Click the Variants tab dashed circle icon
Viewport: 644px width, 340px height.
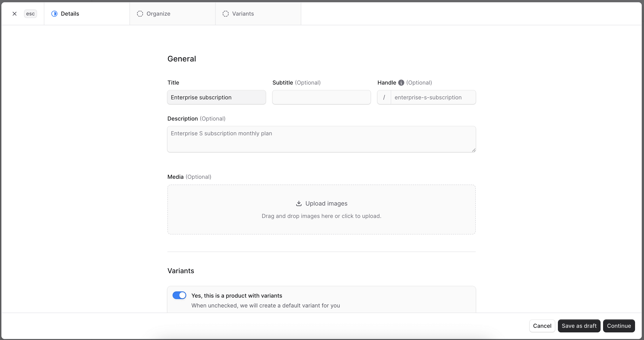coord(225,14)
